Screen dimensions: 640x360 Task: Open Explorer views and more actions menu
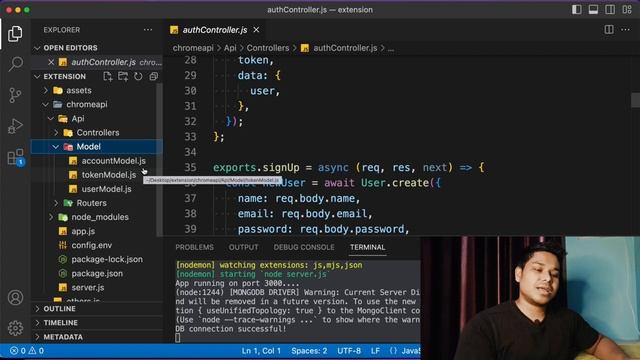(x=148, y=30)
